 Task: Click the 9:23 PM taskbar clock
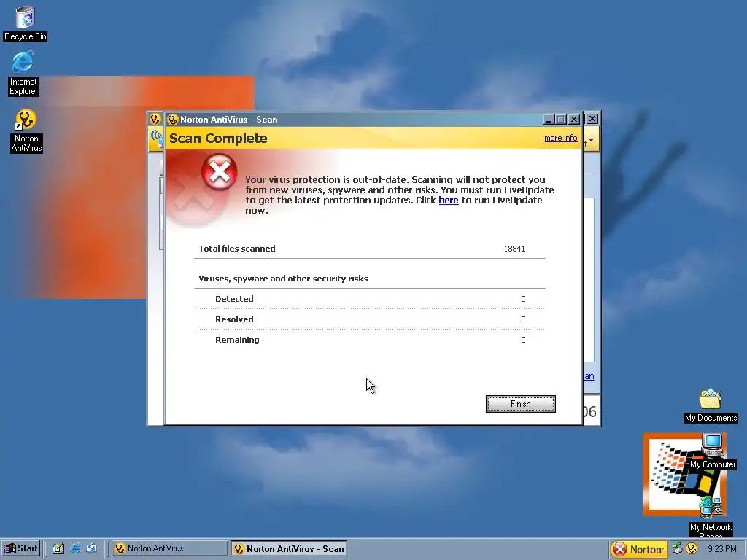click(721, 549)
